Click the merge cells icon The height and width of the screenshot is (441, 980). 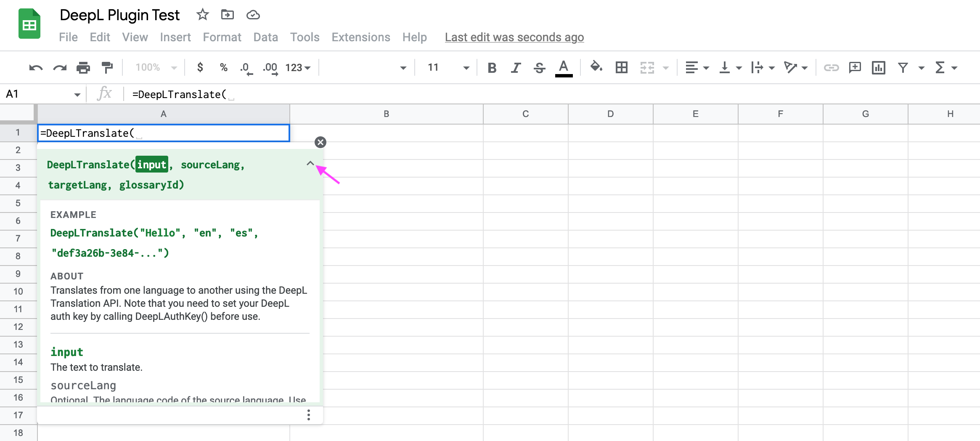647,67
